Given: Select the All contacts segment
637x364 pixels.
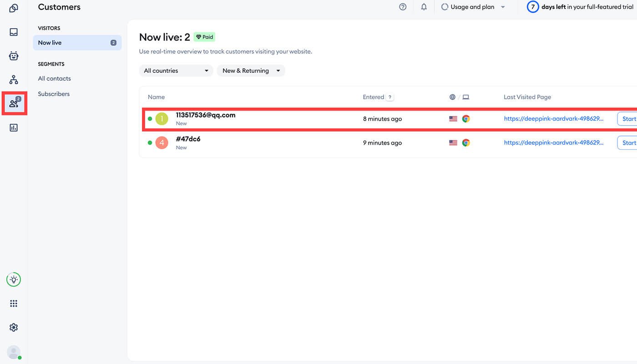Looking at the screenshot, I should (x=55, y=79).
